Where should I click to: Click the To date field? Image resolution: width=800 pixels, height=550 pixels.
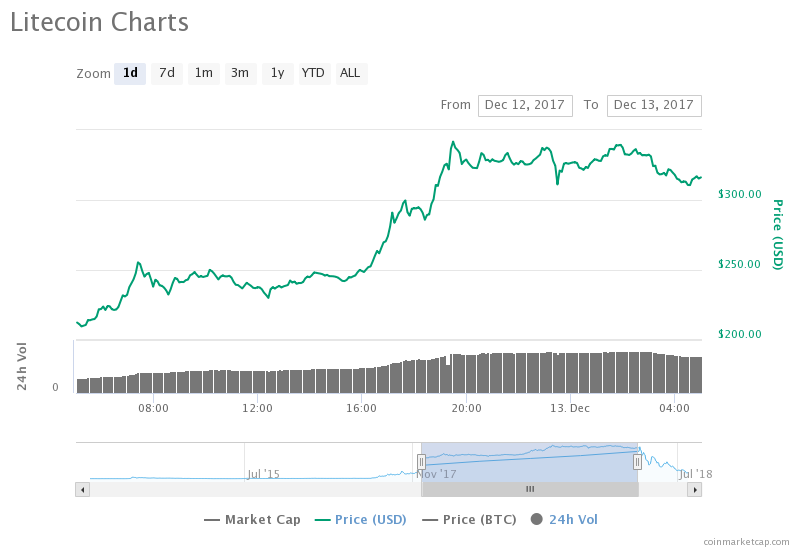point(654,105)
